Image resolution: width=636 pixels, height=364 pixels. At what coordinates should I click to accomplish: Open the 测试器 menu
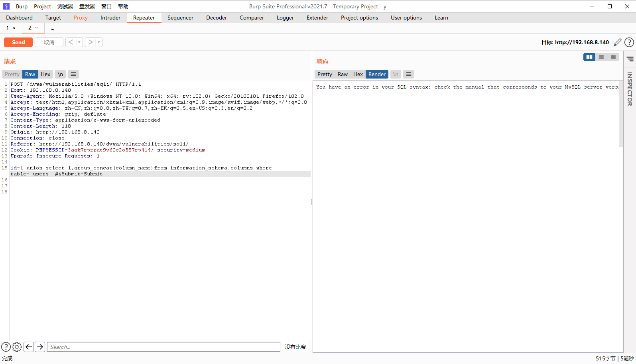65,6
